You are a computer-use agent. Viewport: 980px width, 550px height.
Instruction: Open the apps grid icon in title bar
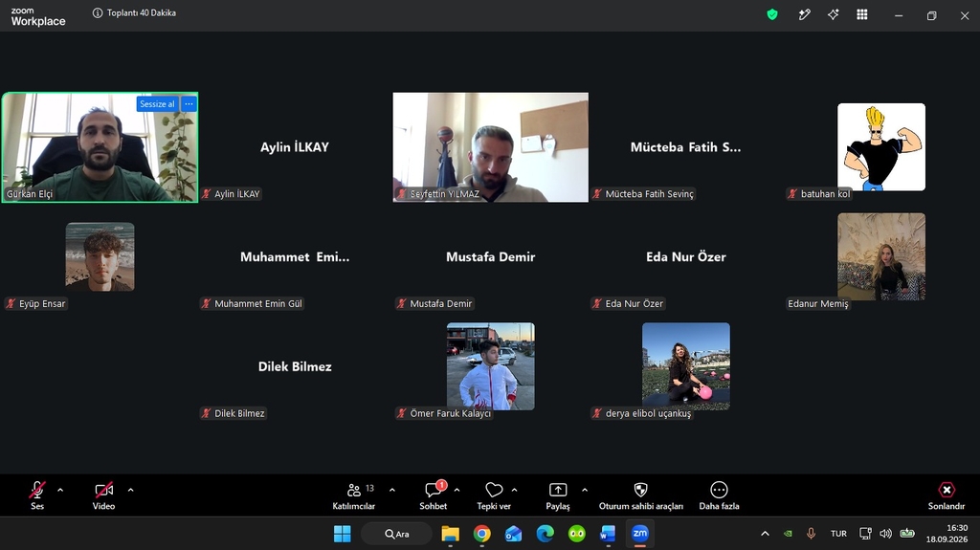point(862,15)
